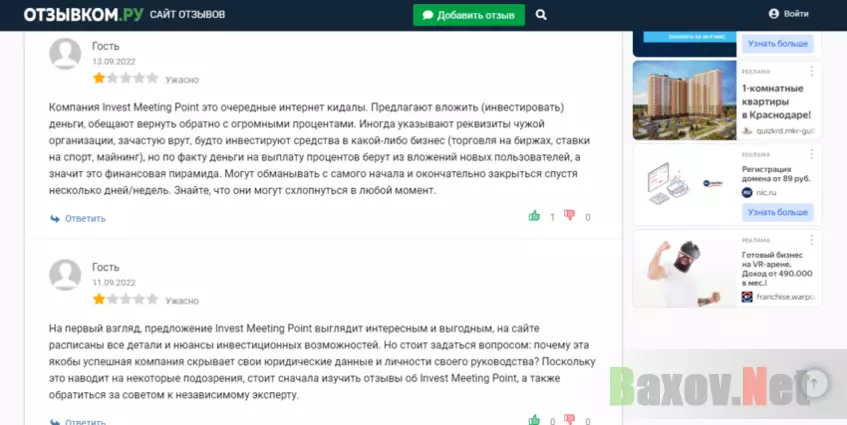Click САЙТ ОТЗЫВОВ header text
Image resolution: width=847 pixels, height=425 pixels.
pos(187,15)
